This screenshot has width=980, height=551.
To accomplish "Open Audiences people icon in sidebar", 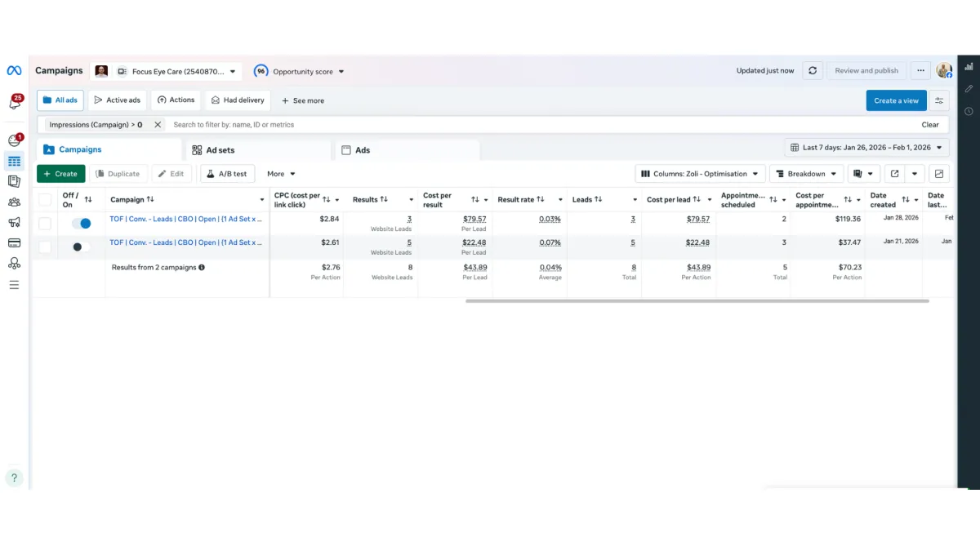I will 14,202.
